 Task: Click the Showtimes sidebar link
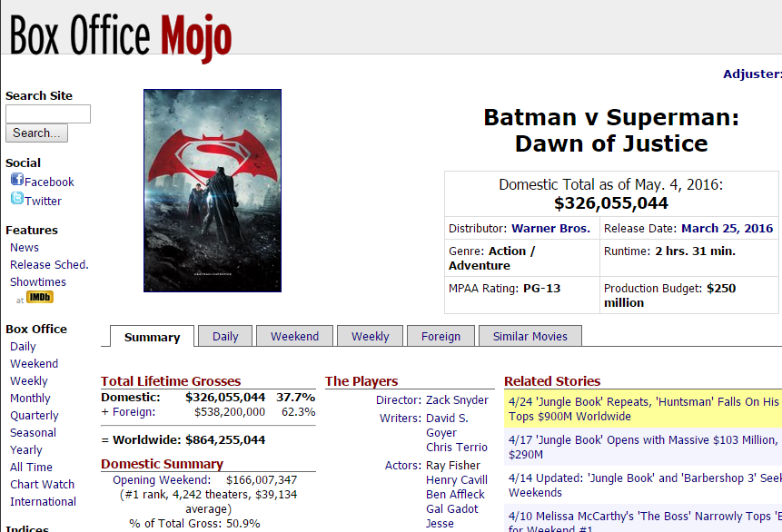38,281
